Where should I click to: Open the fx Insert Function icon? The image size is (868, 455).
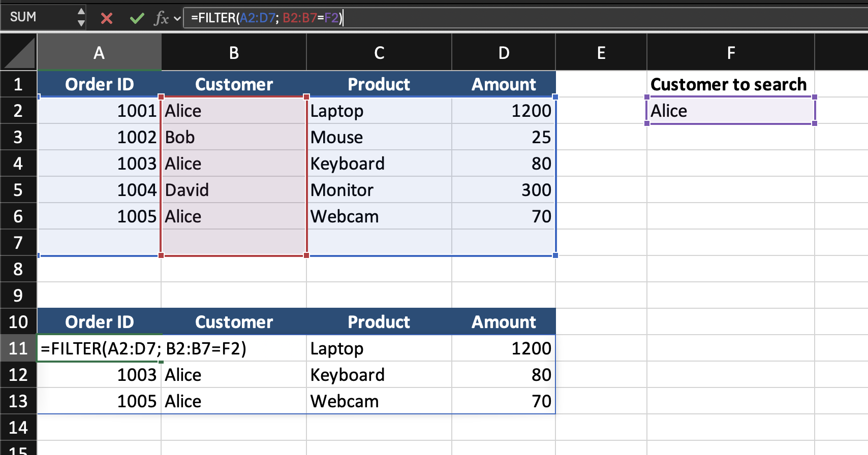tap(161, 19)
